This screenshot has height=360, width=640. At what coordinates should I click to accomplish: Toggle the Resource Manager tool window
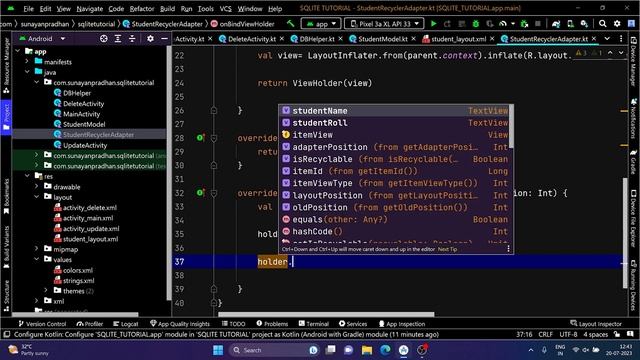(6, 65)
